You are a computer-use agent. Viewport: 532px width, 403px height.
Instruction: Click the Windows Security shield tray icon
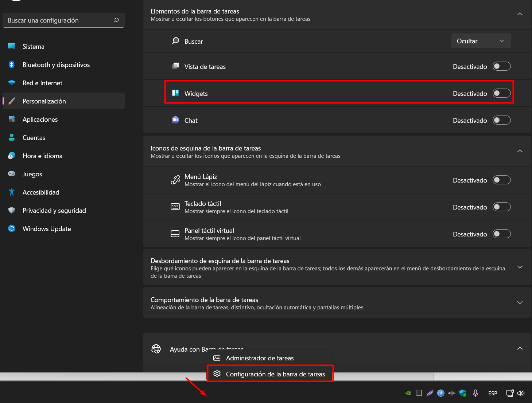point(463,393)
